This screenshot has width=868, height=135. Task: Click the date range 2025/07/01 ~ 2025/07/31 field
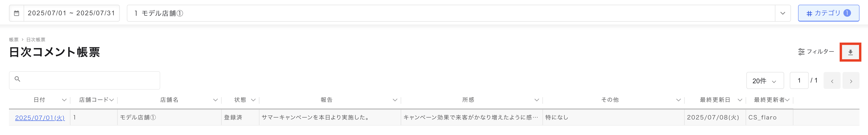71,13
